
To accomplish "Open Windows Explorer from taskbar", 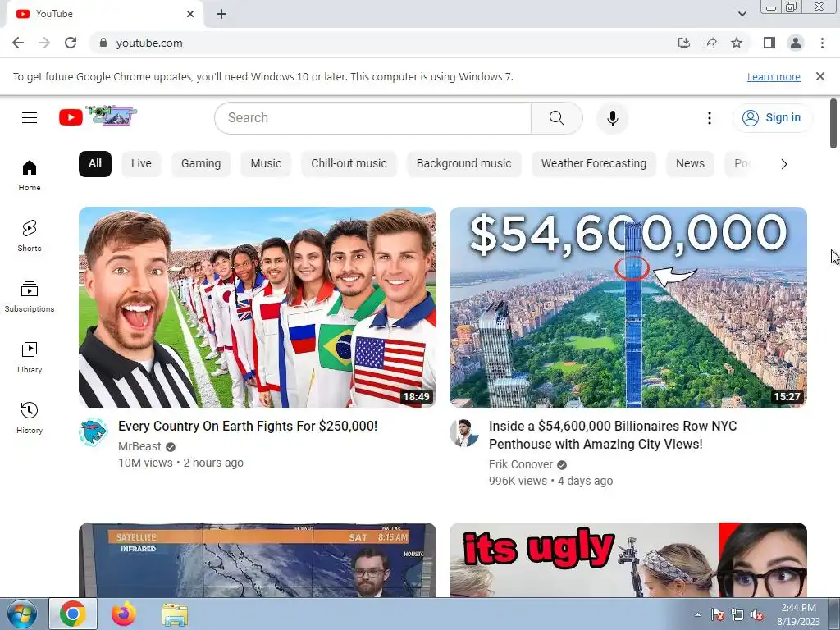I will 175,614.
